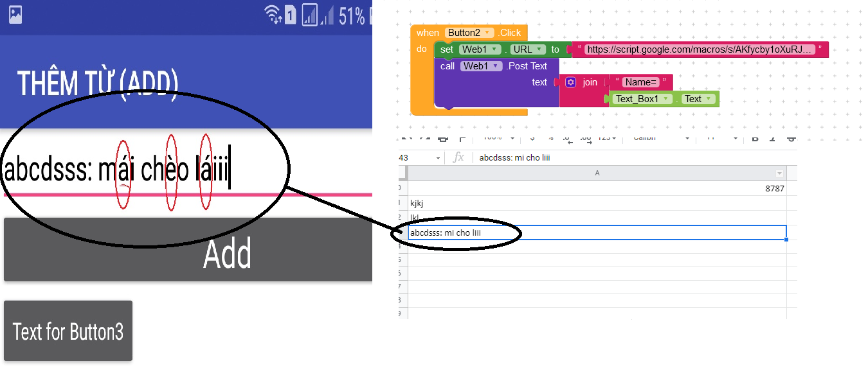Tap the Wi-Fi icon in phone status bar
868x386 pixels.
pyautogui.click(x=273, y=15)
